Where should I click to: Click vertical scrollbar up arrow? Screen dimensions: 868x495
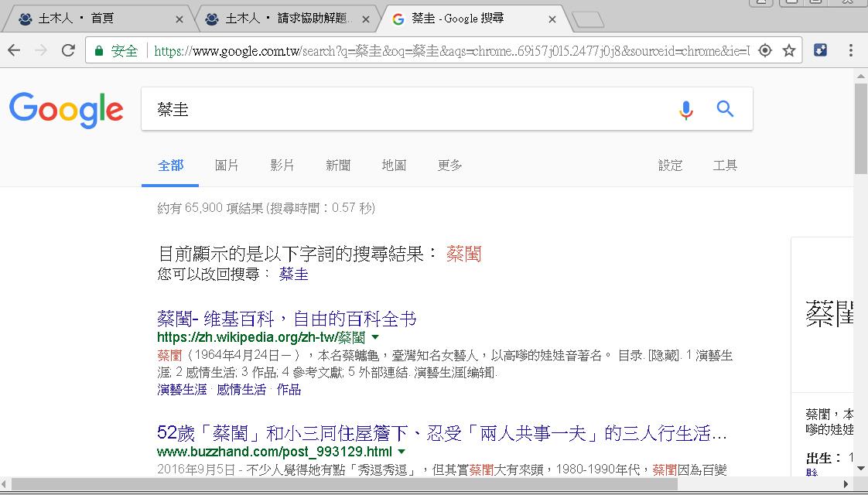[x=861, y=76]
